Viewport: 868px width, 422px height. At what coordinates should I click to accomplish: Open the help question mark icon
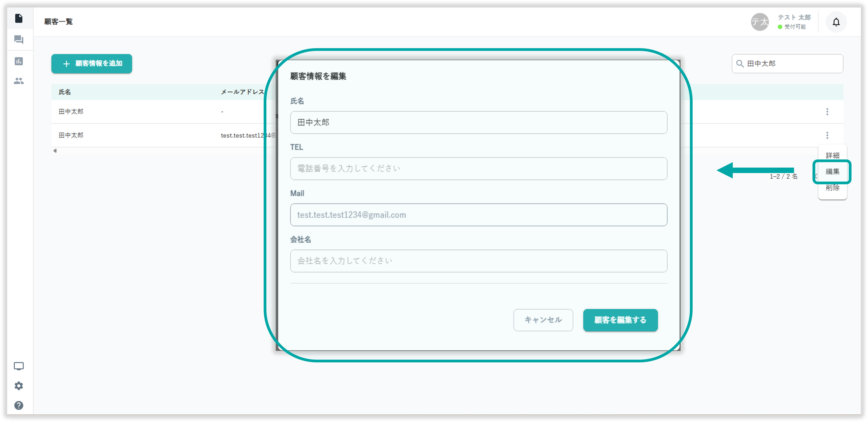point(19,405)
